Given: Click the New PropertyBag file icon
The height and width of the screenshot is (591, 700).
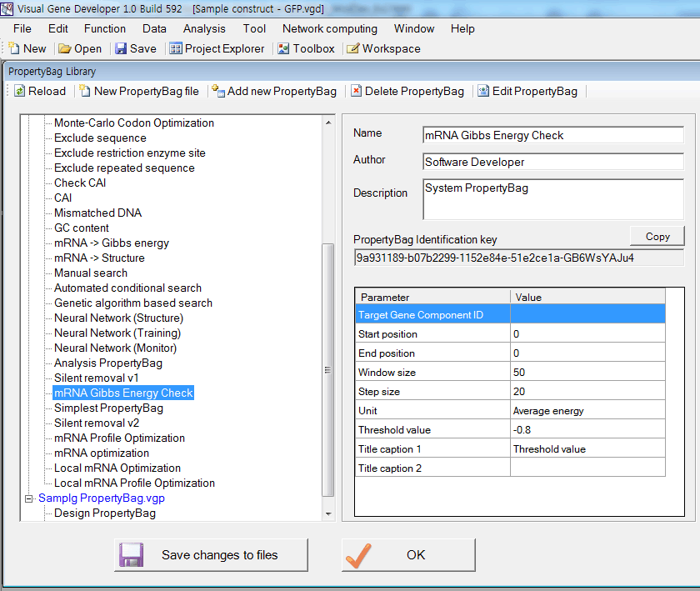Looking at the screenshot, I should click(x=85, y=91).
